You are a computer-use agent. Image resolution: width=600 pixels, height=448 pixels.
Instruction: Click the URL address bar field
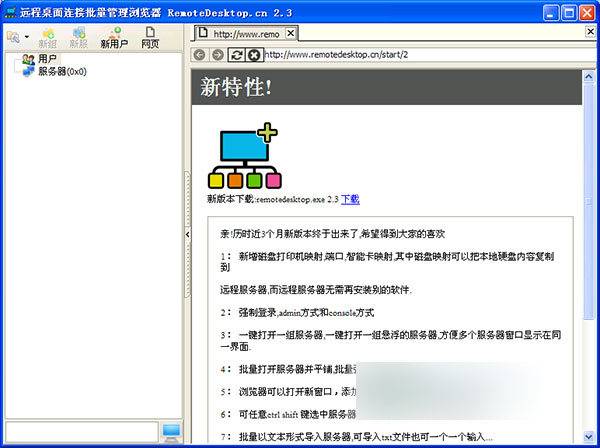click(430, 55)
